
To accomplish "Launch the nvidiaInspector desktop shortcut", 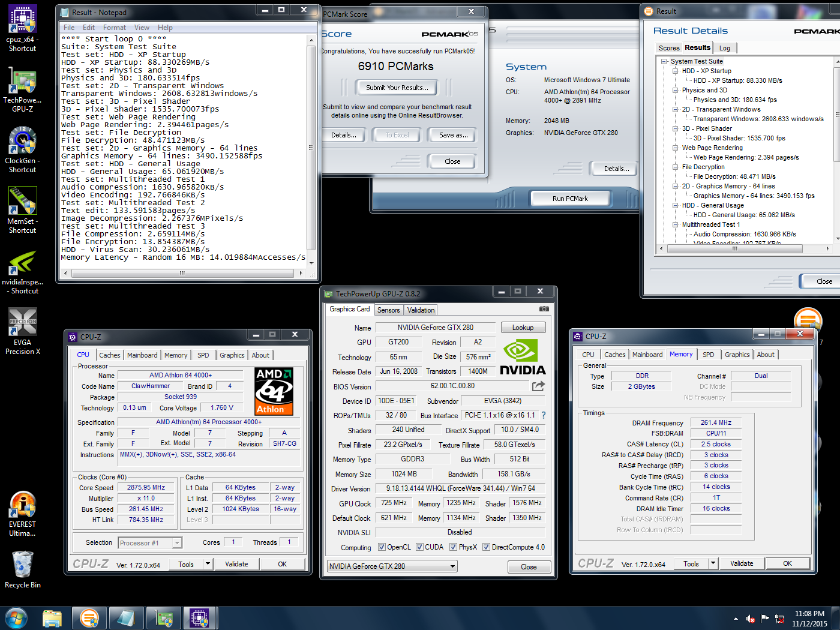I will 22,271.
